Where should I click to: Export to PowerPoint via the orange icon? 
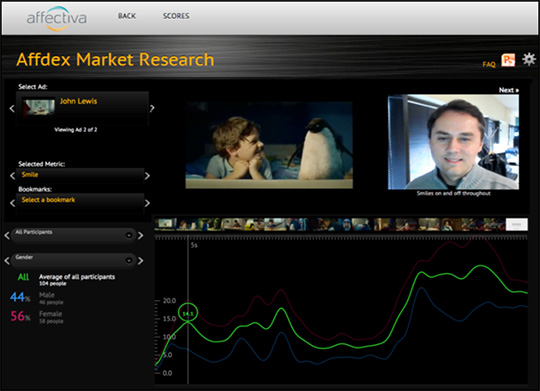508,60
